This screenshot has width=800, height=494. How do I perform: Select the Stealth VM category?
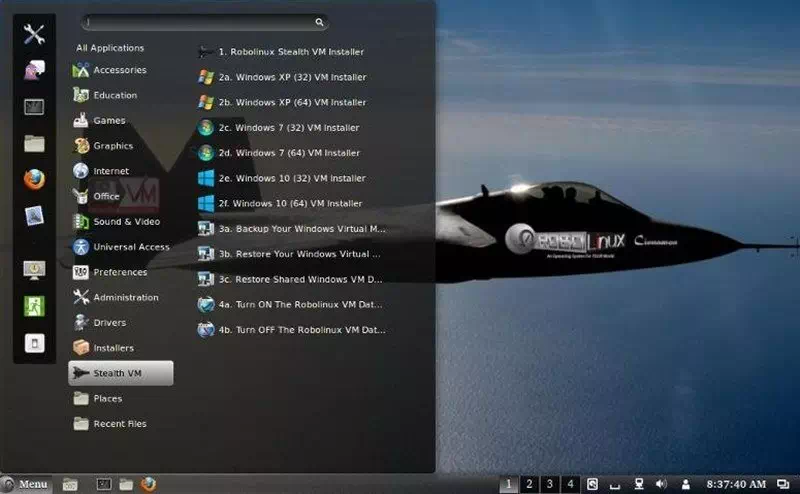tap(121, 373)
